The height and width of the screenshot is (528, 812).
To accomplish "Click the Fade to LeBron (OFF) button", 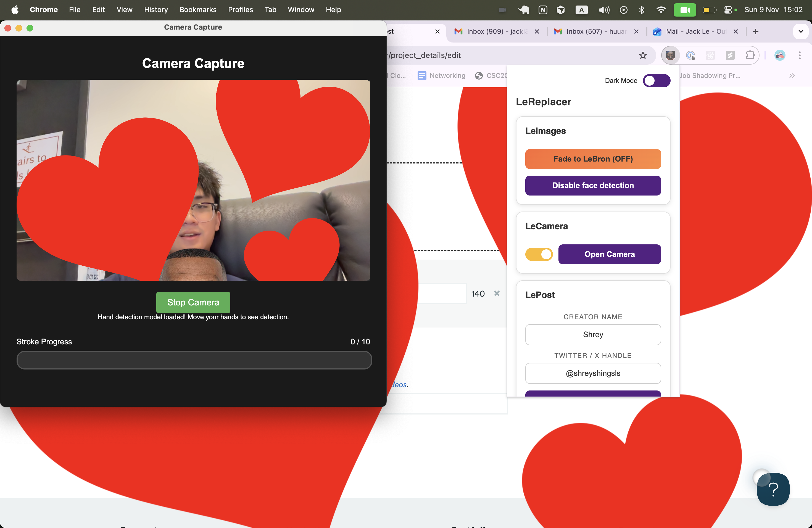I will click(x=593, y=159).
